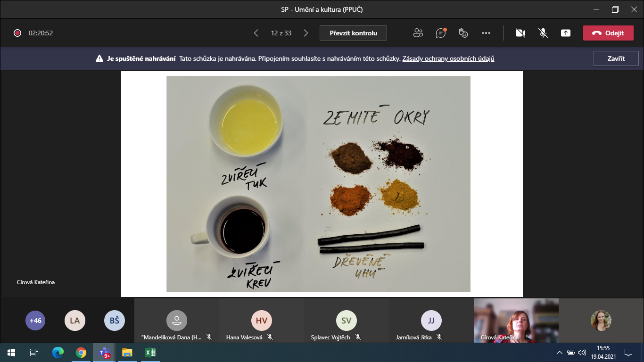Image resolution: width=644 pixels, height=362 pixels.
Task: Click the Převzít kontrolu button
Action: [353, 33]
